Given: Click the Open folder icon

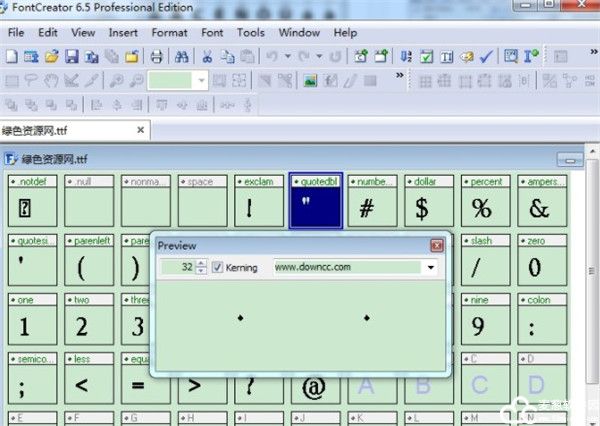Looking at the screenshot, I should coord(52,57).
